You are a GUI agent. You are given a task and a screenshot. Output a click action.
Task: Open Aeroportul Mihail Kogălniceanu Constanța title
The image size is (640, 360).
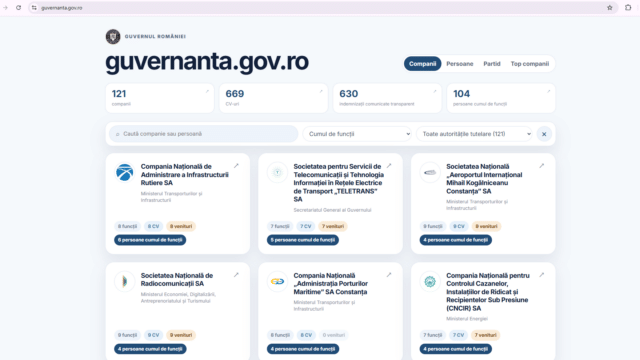click(484, 179)
